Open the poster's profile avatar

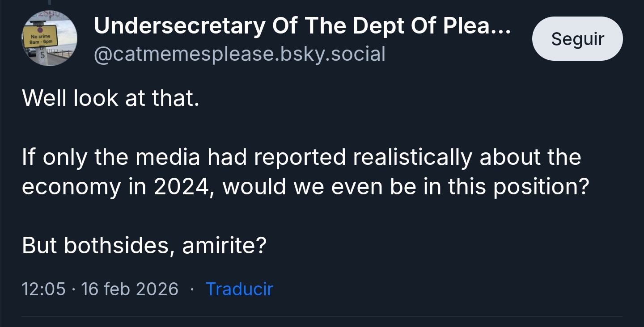(49, 38)
